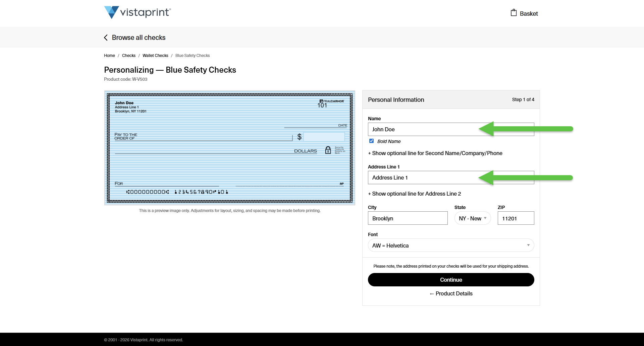
Task: Click into the ZIP field
Action: pyautogui.click(x=516, y=218)
